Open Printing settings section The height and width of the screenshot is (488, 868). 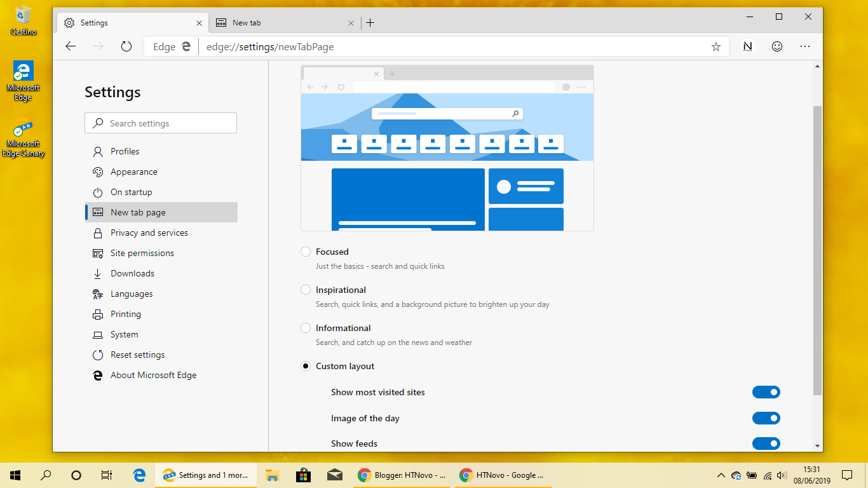pyautogui.click(x=161, y=314)
